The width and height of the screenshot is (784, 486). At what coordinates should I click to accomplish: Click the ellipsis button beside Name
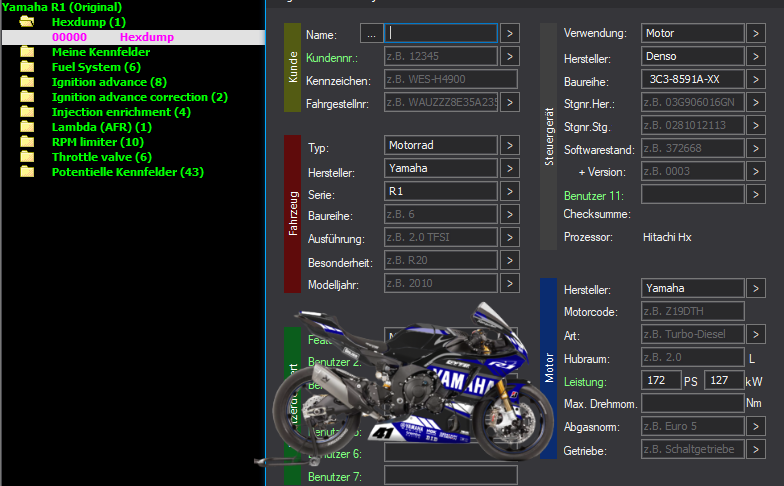pos(372,34)
